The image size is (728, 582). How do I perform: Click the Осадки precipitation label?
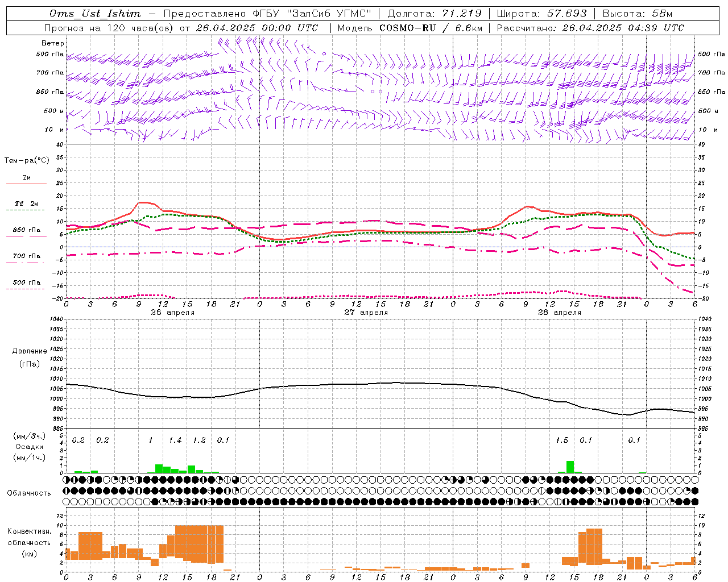tap(30, 447)
